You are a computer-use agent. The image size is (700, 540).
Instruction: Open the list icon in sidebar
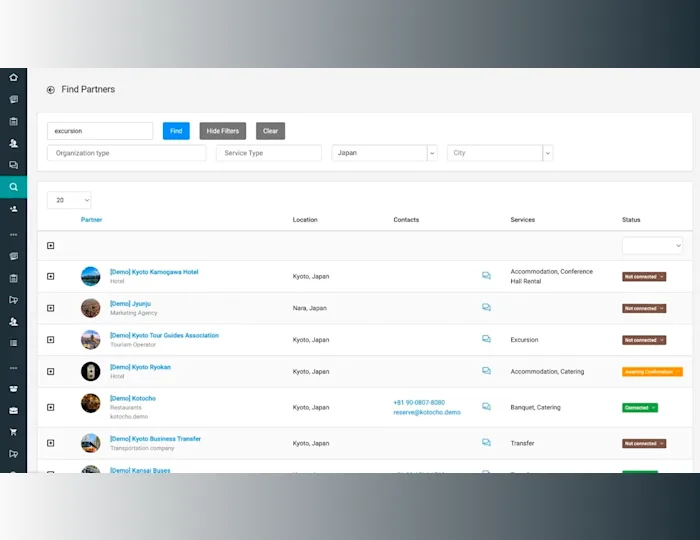click(13, 343)
